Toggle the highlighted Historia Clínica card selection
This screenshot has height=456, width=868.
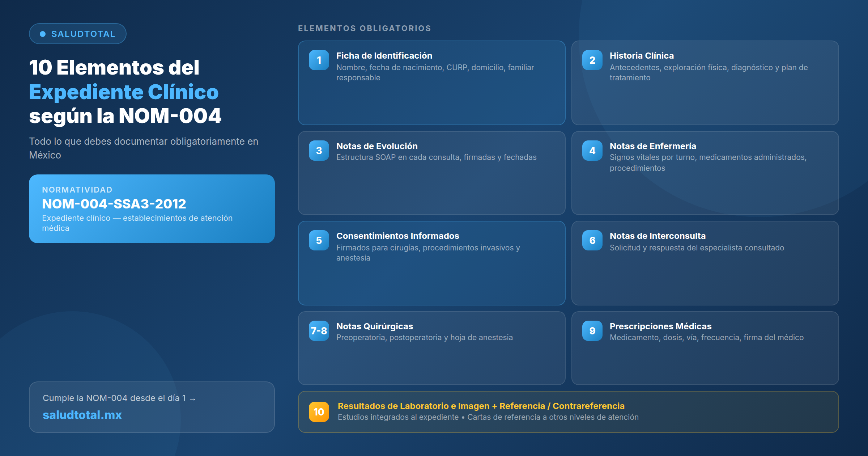pyautogui.click(x=705, y=83)
